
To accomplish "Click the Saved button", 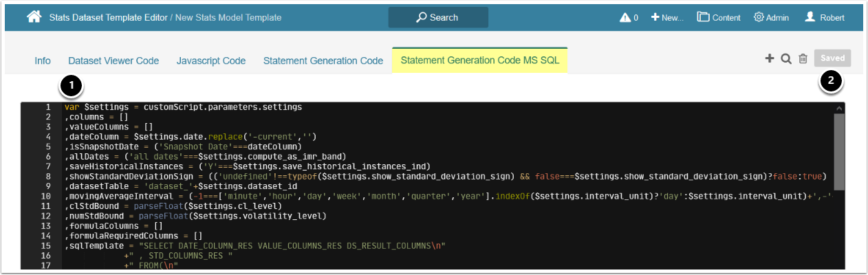I will 832,58.
